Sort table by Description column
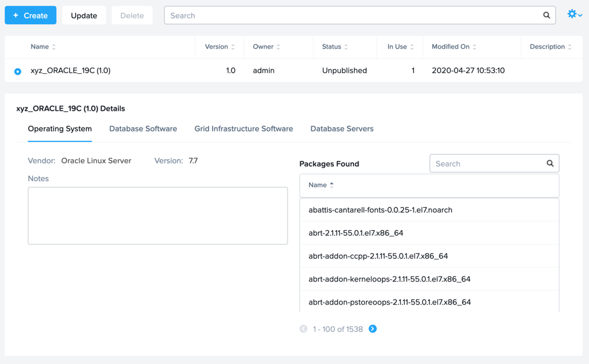 (550, 47)
